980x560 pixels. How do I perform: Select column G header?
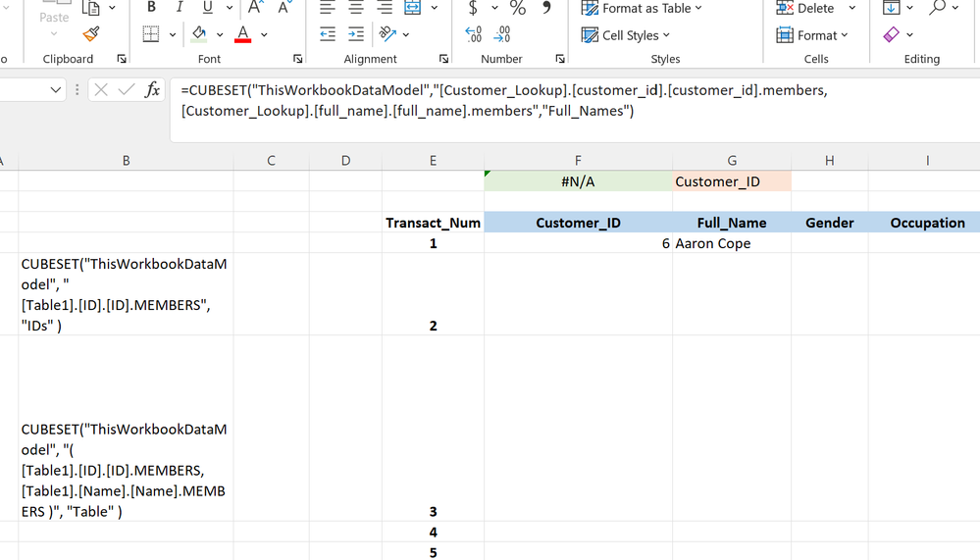click(x=732, y=161)
